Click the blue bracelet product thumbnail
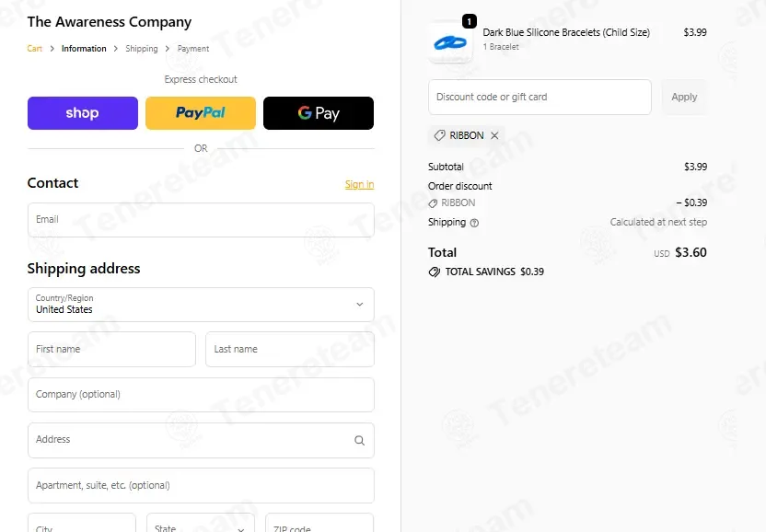The image size is (766, 532). (x=450, y=42)
